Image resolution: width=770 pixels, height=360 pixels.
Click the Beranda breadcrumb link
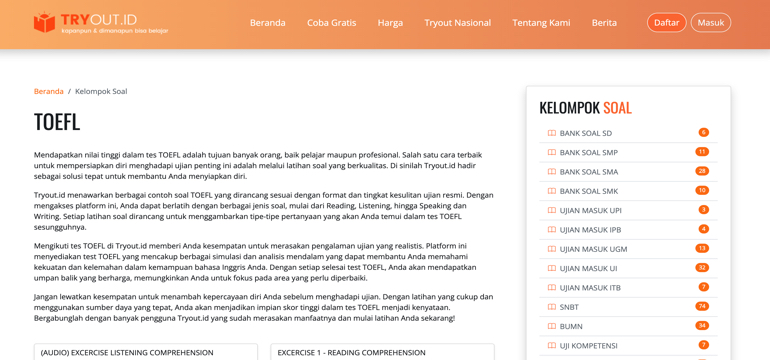click(49, 91)
